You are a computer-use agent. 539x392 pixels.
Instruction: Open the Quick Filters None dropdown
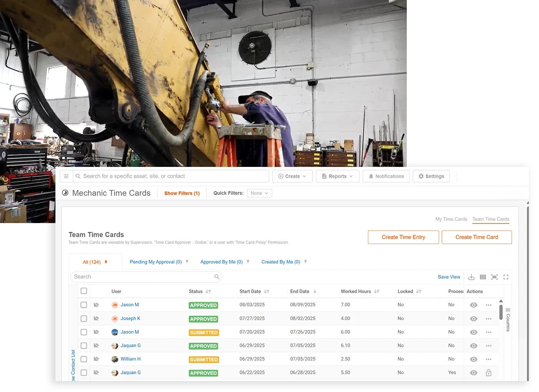pos(259,193)
